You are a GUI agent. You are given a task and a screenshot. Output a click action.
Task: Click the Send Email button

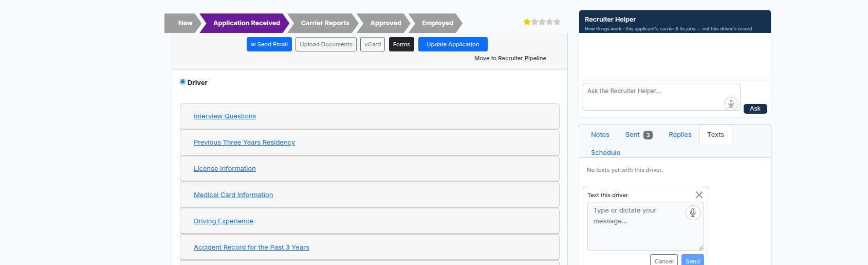coord(269,44)
